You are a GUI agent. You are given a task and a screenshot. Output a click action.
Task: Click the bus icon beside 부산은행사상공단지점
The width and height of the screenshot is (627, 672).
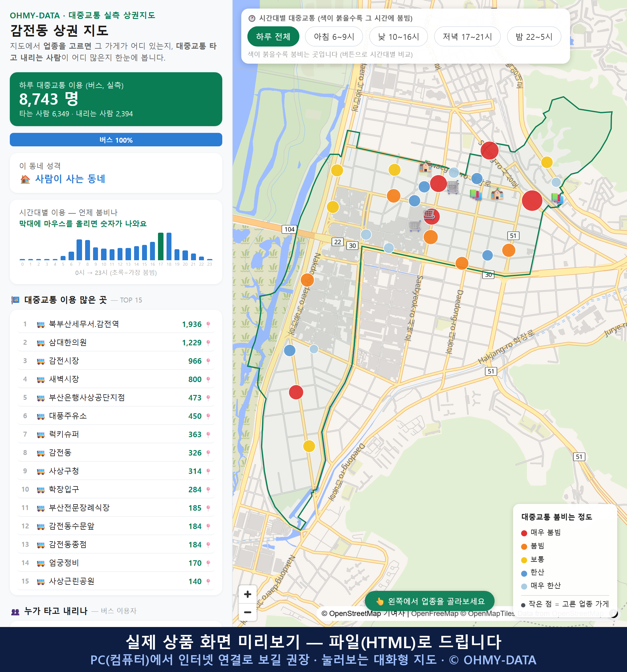(x=40, y=398)
